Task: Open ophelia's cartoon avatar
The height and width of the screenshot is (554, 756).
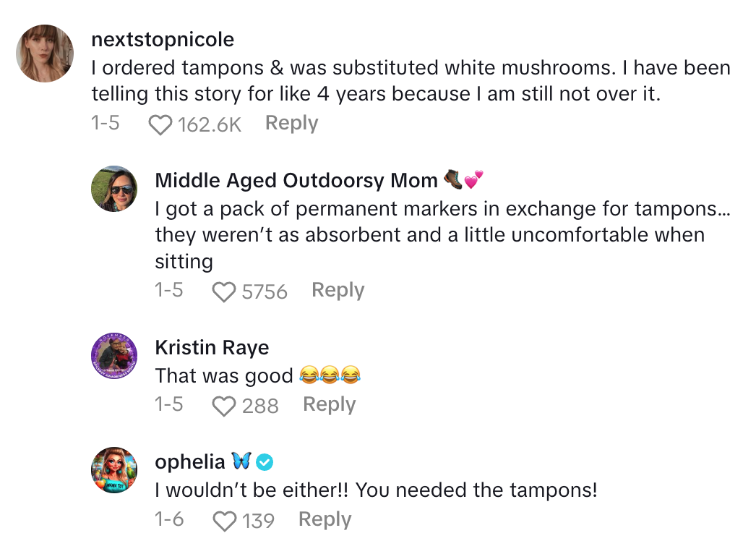Action: pyautogui.click(x=114, y=471)
